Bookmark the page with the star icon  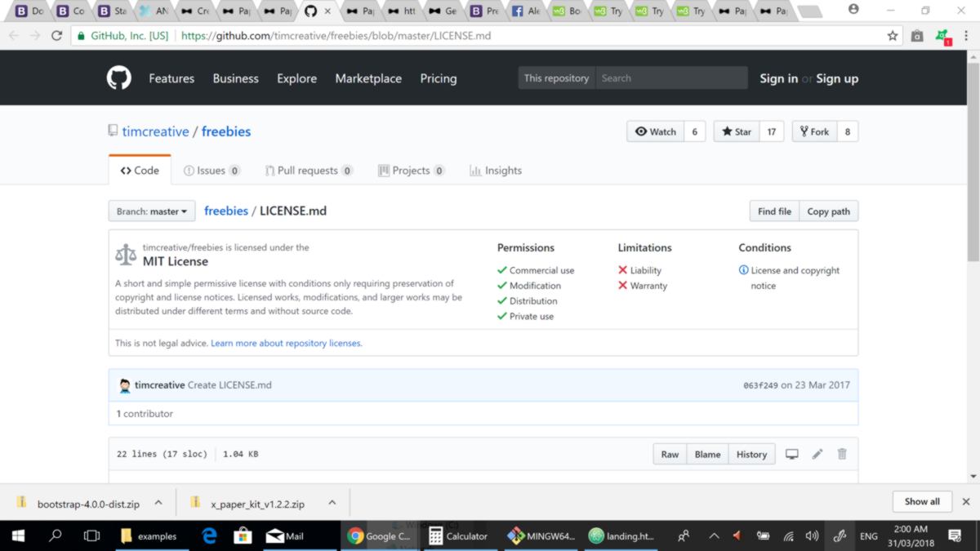[x=893, y=36]
